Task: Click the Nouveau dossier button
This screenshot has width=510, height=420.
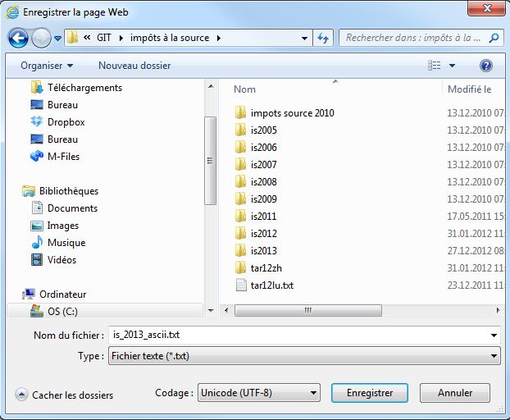Action: [x=134, y=66]
